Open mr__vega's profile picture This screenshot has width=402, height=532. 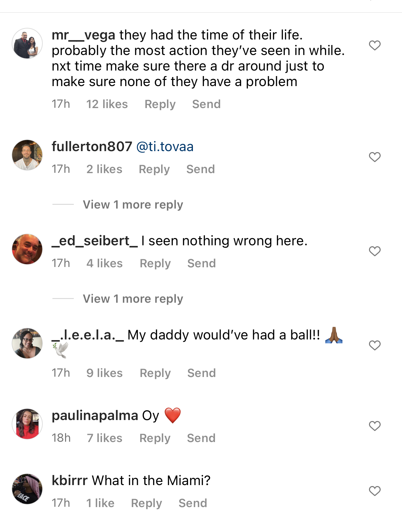(27, 43)
